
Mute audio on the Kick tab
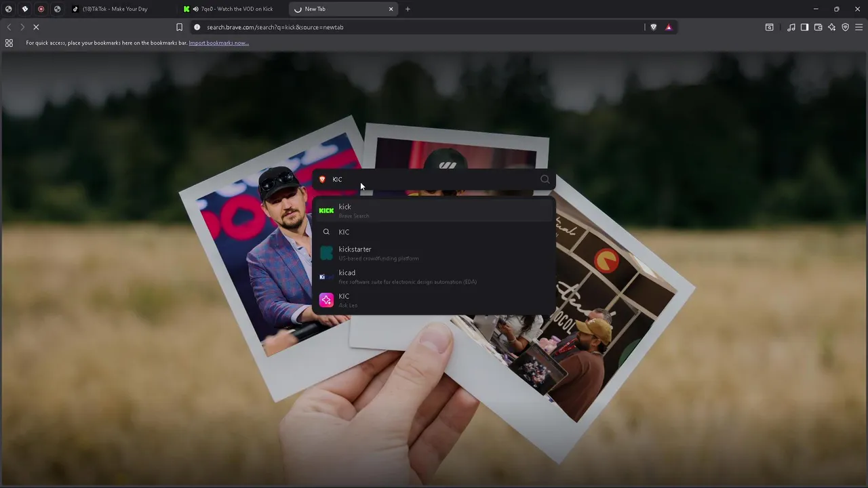(195, 9)
